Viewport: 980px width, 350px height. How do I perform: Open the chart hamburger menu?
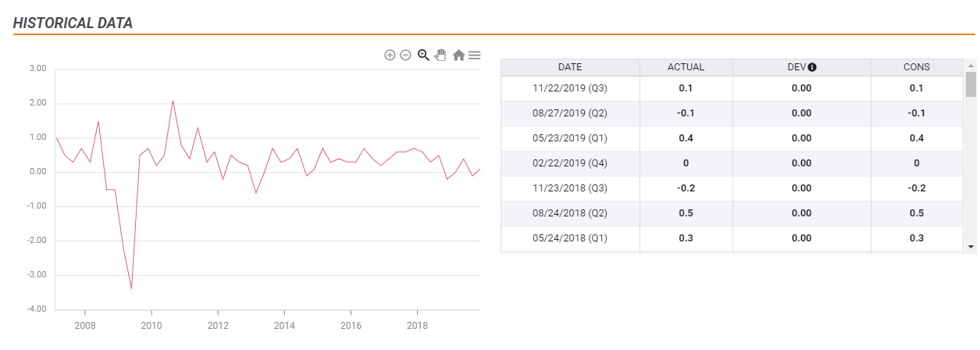474,55
